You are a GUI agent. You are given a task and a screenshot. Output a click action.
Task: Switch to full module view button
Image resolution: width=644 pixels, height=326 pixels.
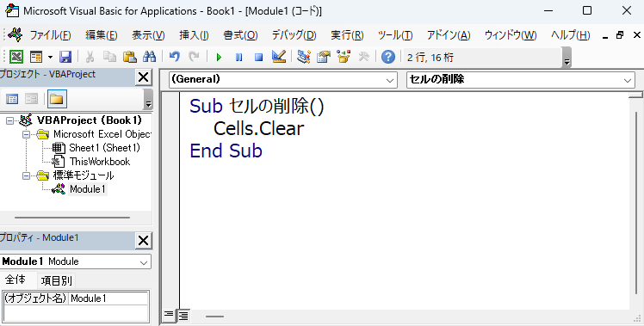click(183, 316)
